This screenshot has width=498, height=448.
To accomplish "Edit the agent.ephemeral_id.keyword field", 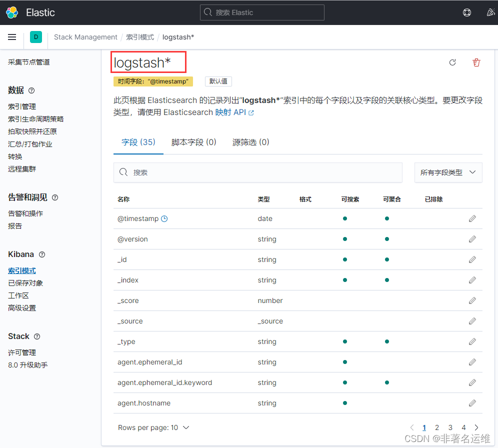I will click(x=472, y=382).
